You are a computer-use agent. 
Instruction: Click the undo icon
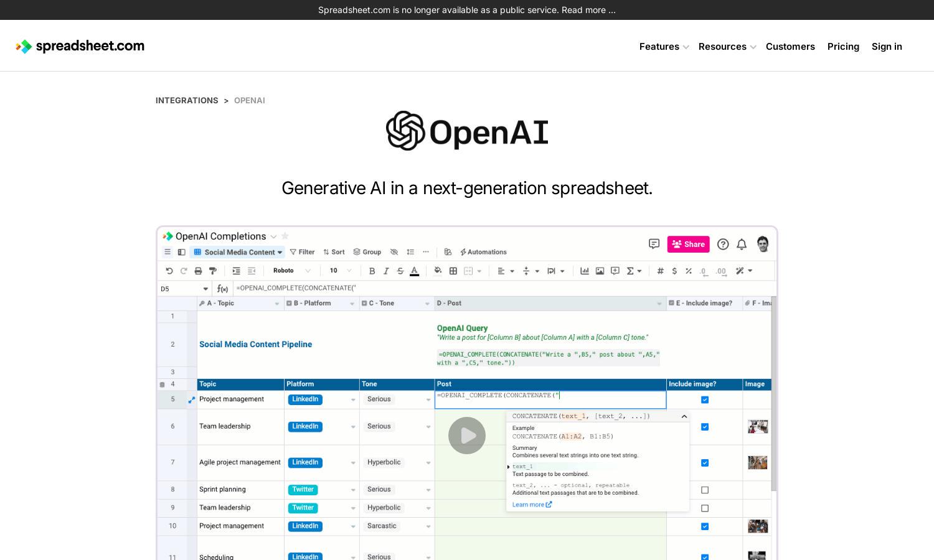coord(169,271)
